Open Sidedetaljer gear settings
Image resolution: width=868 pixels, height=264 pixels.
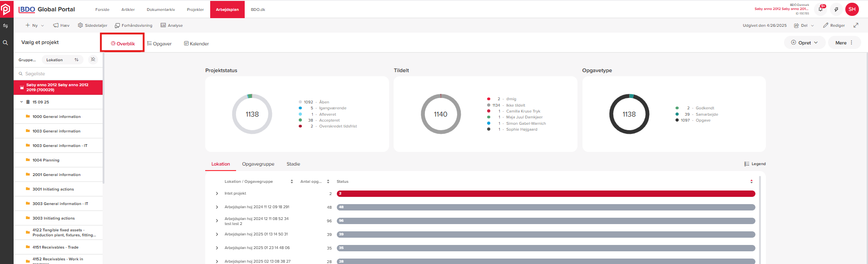pos(93,25)
